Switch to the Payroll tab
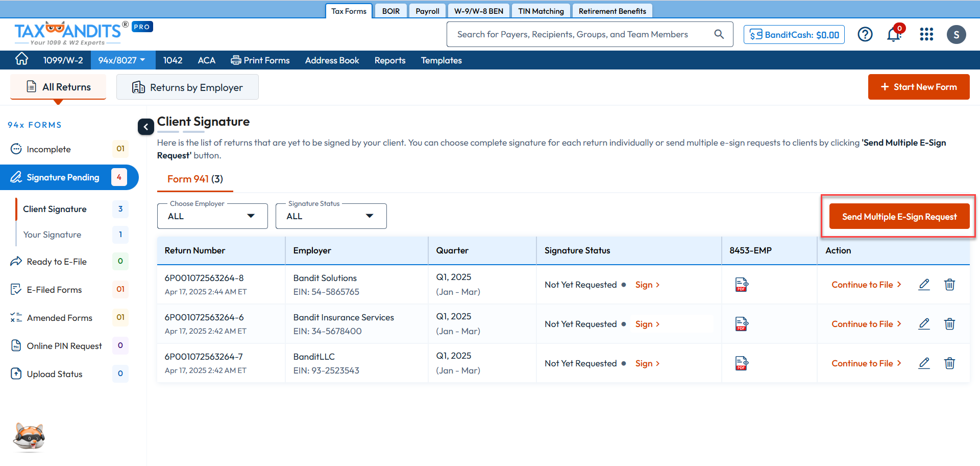 click(x=427, y=11)
